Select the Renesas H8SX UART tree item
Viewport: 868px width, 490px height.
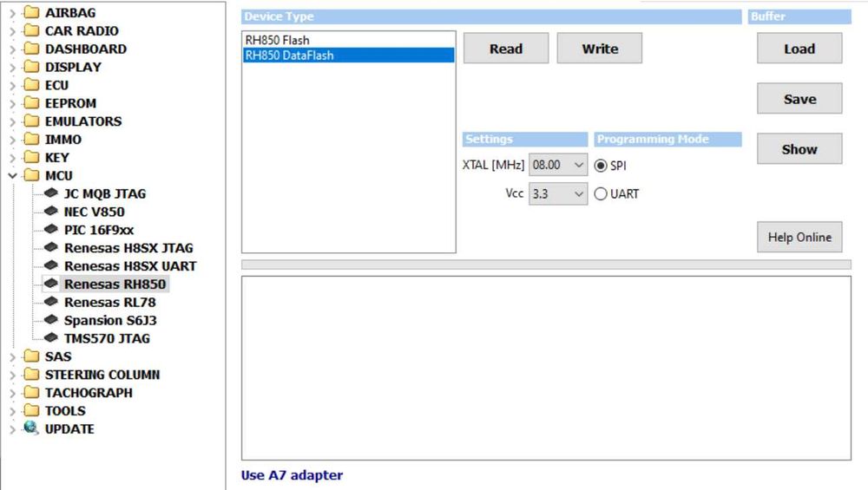click(x=130, y=266)
